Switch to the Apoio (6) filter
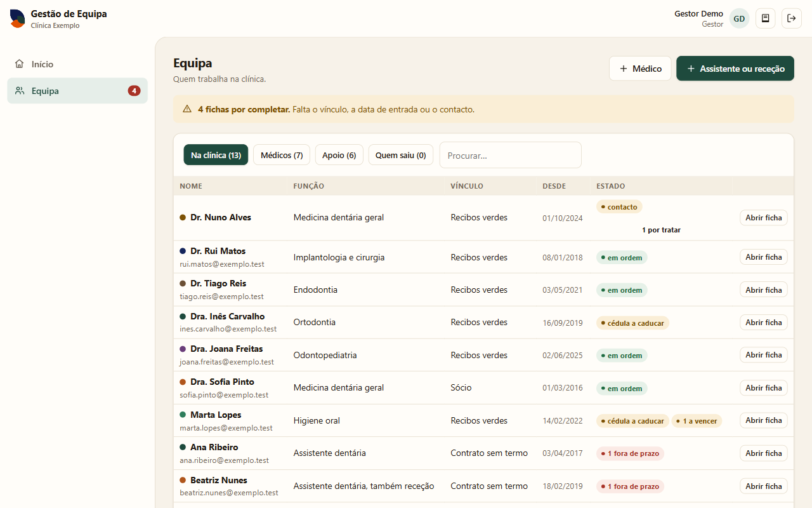The height and width of the screenshot is (508, 812). click(339, 155)
